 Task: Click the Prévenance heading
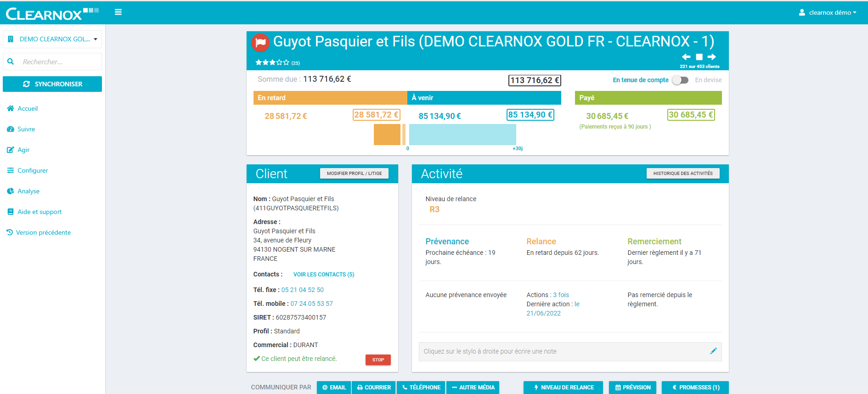tap(447, 242)
